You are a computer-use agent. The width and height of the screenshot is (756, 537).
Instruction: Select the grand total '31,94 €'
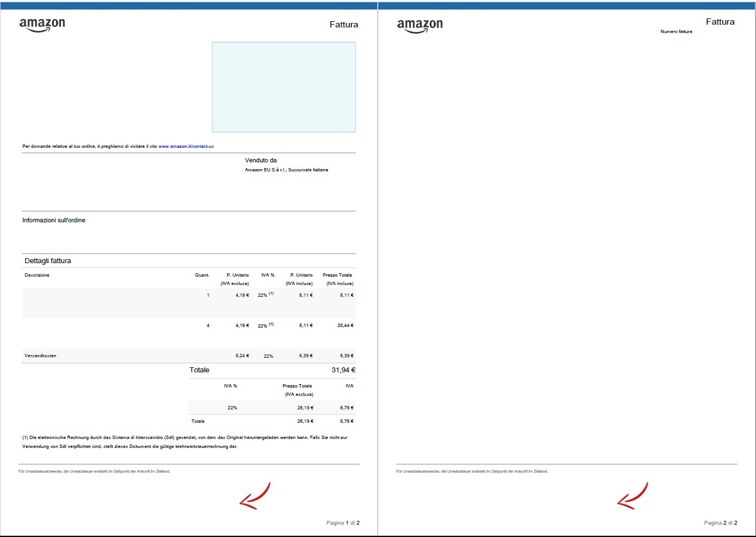coord(344,370)
